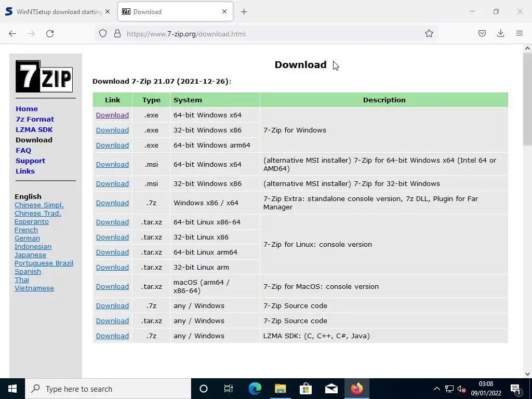Open the network status tray icon
Screen dimensions: 532x399
(449, 389)
